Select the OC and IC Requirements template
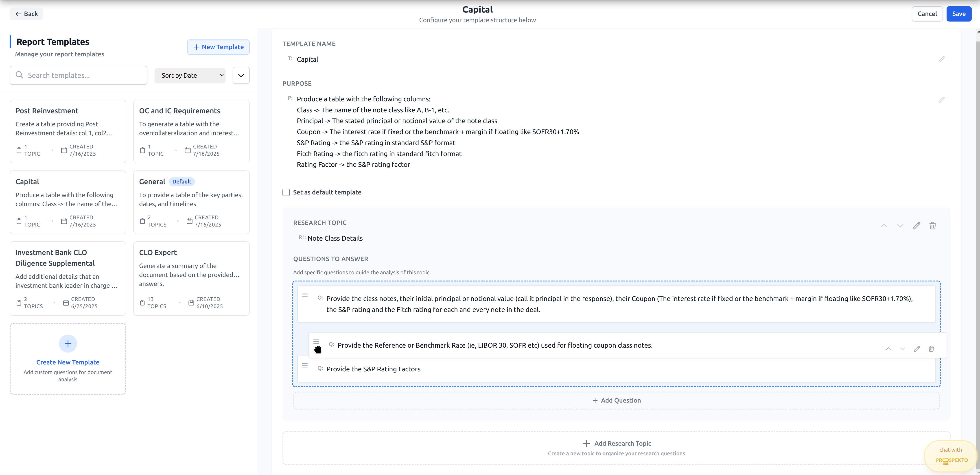This screenshot has width=980, height=475. [x=191, y=131]
